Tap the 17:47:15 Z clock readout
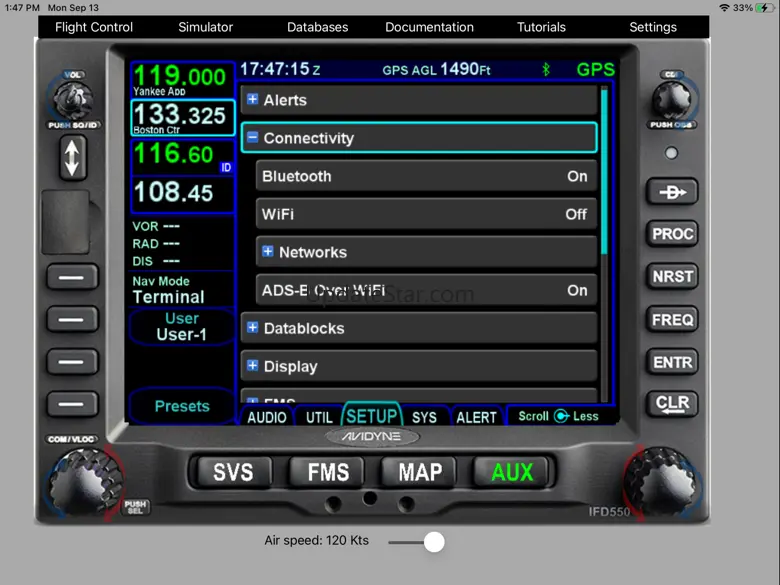This screenshot has width=780, height=585. (280, 69)
